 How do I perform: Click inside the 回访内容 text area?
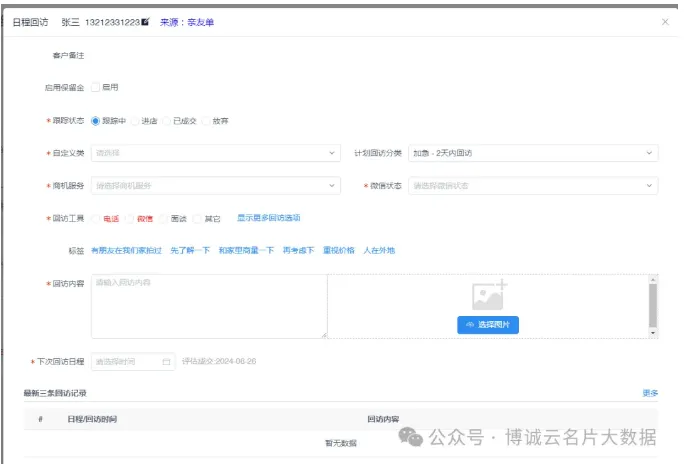pos(208,306)
